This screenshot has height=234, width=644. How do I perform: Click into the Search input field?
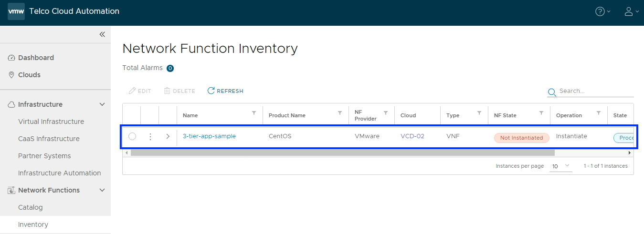[x=595, y=91]
